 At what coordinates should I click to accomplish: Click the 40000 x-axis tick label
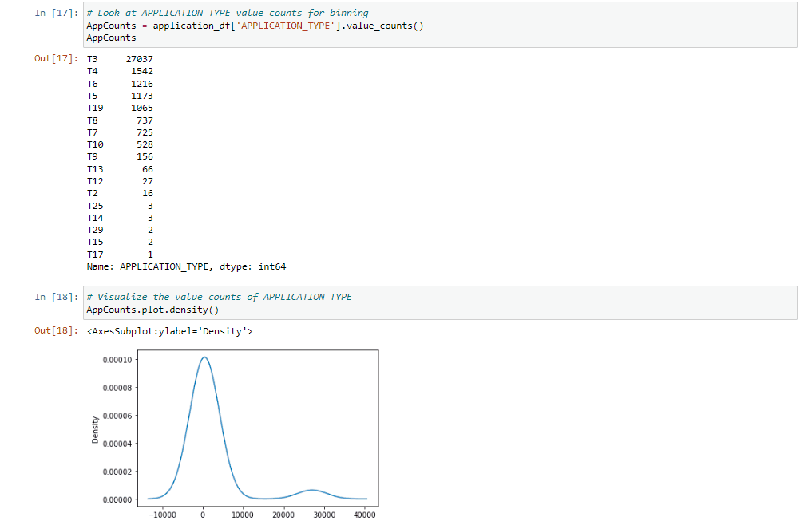[365, 515]
